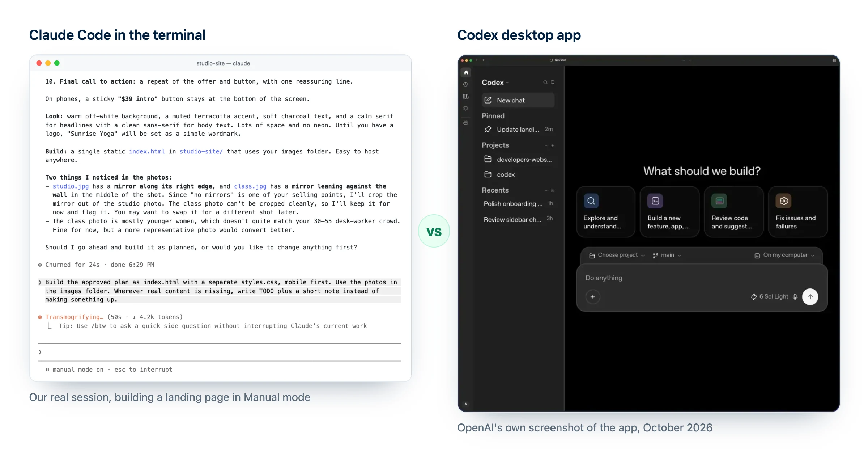Click the Build a new feature card
This screenshot has width=868, height=464.
[x=670, y=212]
